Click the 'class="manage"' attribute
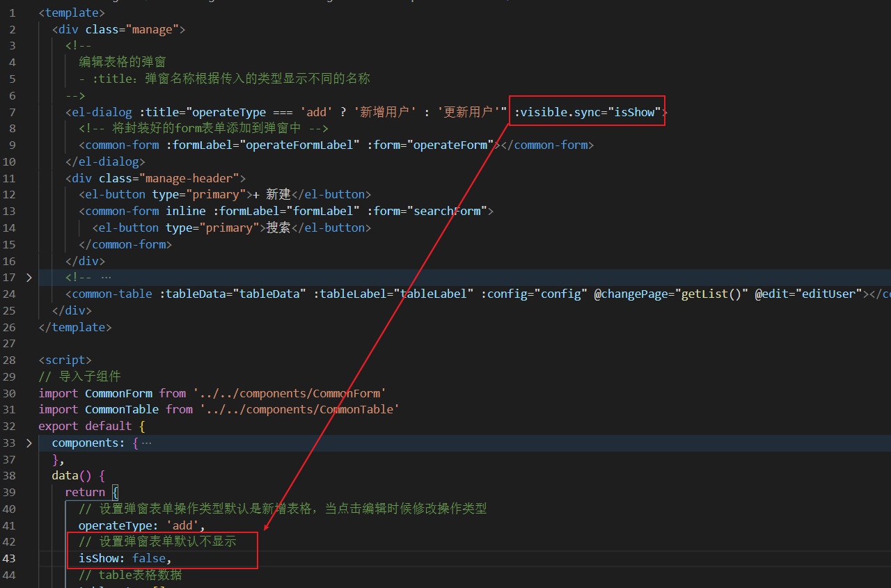Screen dimensions: 891x588 click(x=132, y=29)
